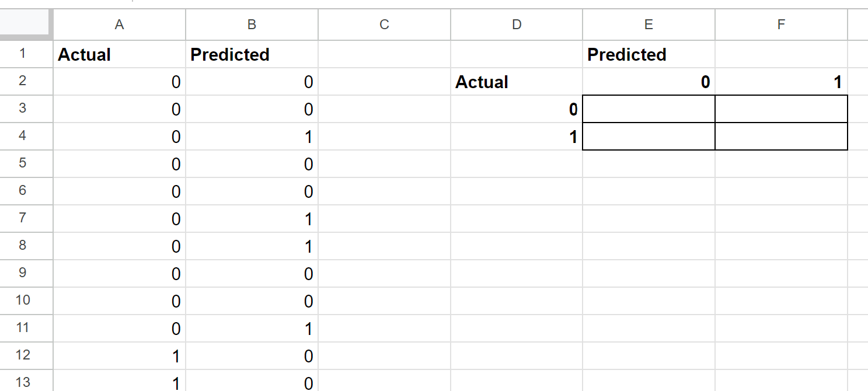Select column F header
The width and height of the screenshot is (868, 391).
[781, 24]
